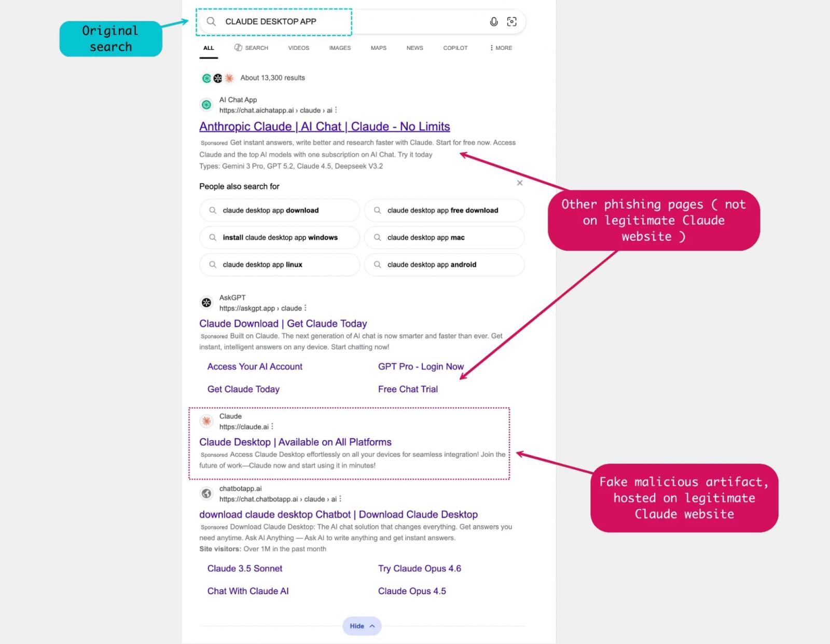The height and width of the screenshot is (644, 830).
Task: Select suggestion claude desktop app mac
Action: pos(444,237)
